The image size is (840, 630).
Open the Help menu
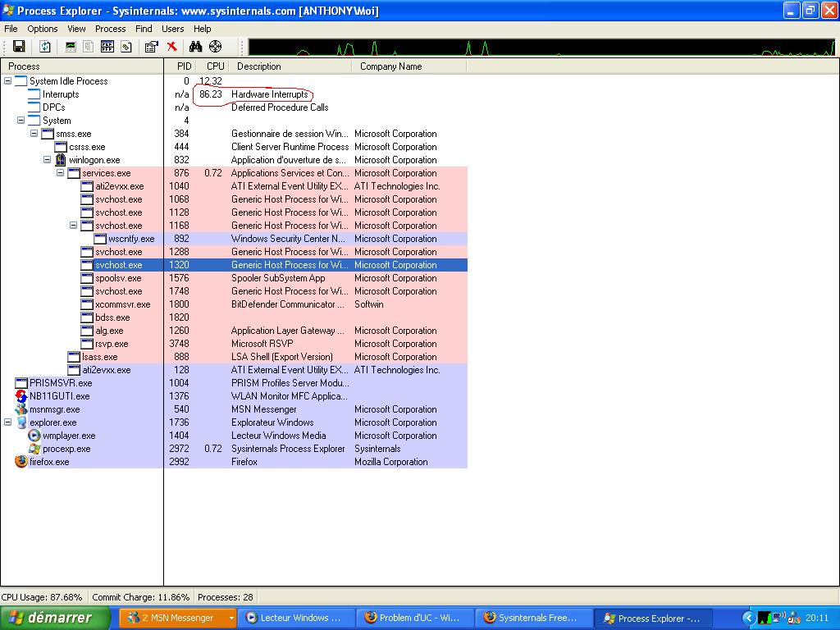(x=202, y=29)
